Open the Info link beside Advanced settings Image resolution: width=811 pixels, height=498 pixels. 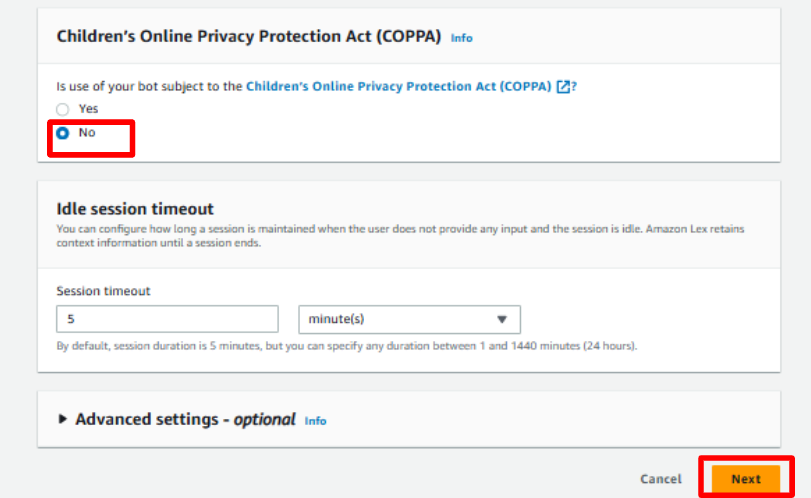pyautogui.click(x=315, y=421)
